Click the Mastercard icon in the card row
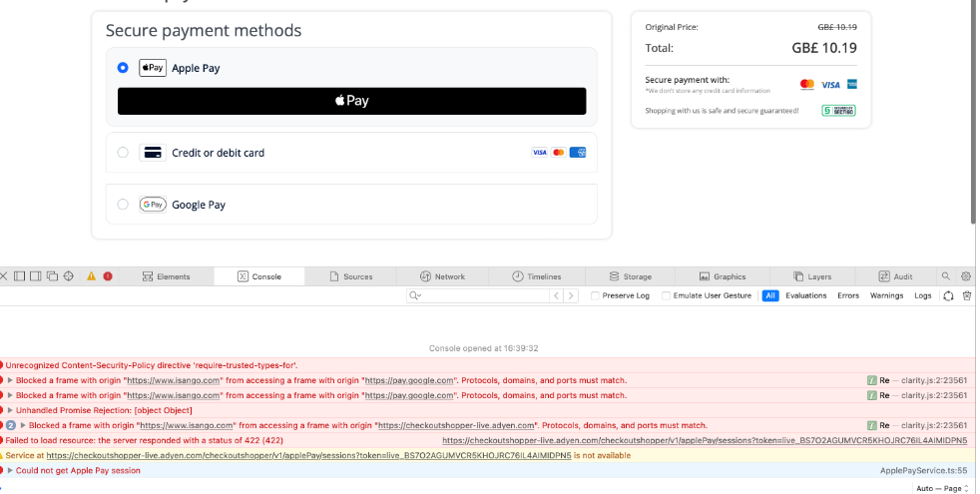Image resolution: width=980 pixels, height=494 pixels. pos(559,153)
